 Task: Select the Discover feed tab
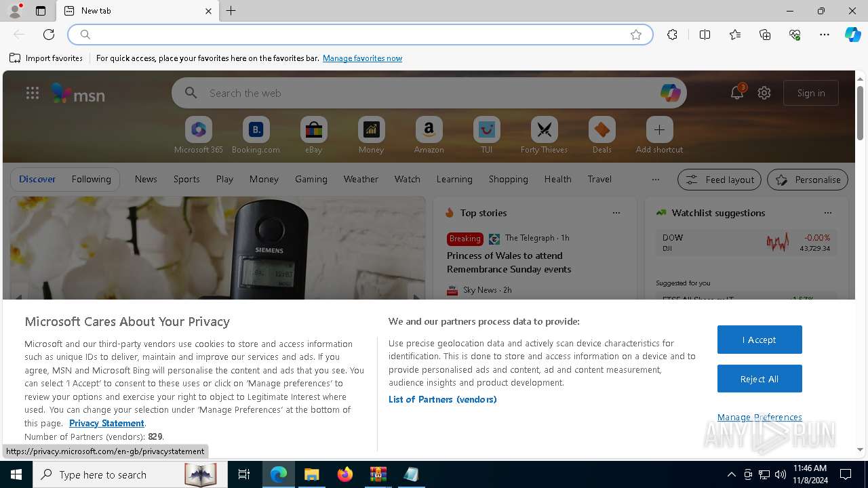click(37, 179)
